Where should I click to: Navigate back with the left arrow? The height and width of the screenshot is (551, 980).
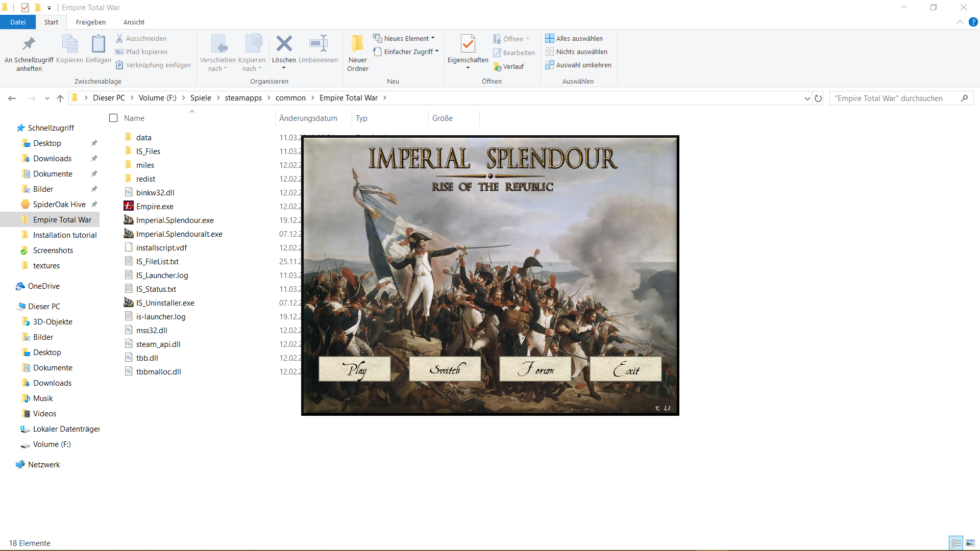12,98
